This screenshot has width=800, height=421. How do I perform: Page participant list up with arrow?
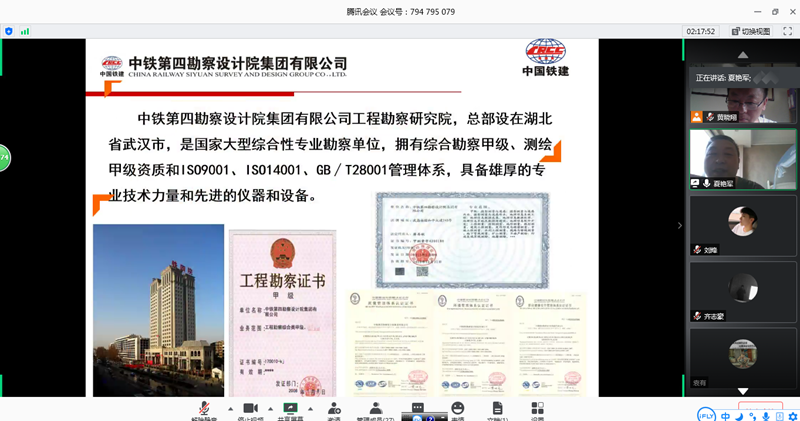pos(743,55)
